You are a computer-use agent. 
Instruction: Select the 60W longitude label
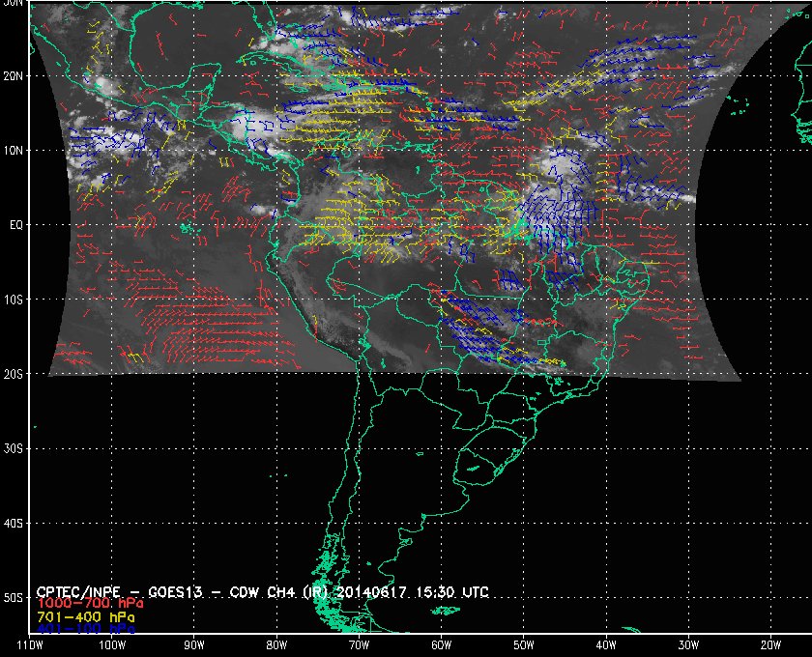[441, 645]
